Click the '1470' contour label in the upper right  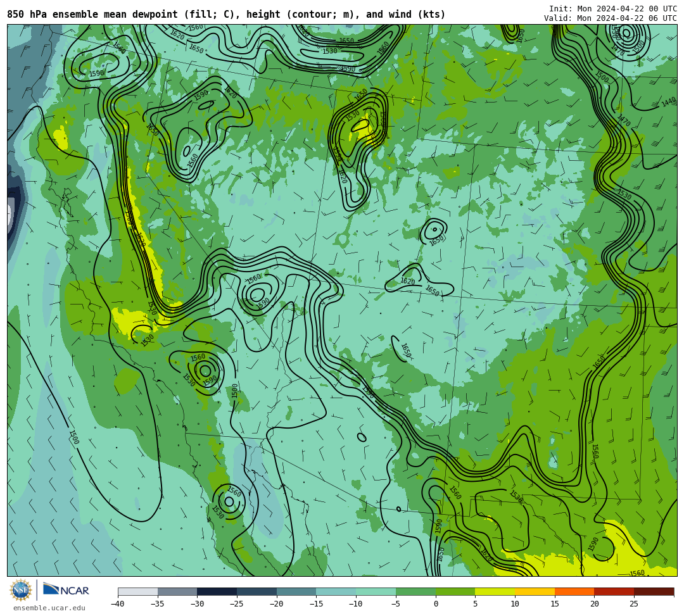(x=624, y=121)
